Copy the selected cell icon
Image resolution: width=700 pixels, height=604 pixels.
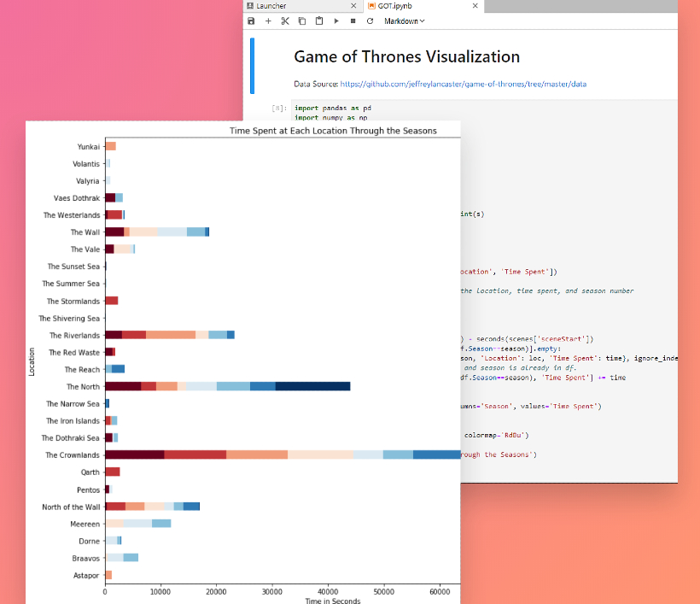302,21
